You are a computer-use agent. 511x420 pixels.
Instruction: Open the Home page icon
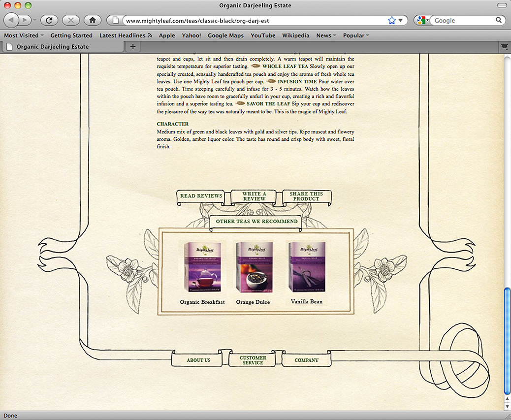93,20
